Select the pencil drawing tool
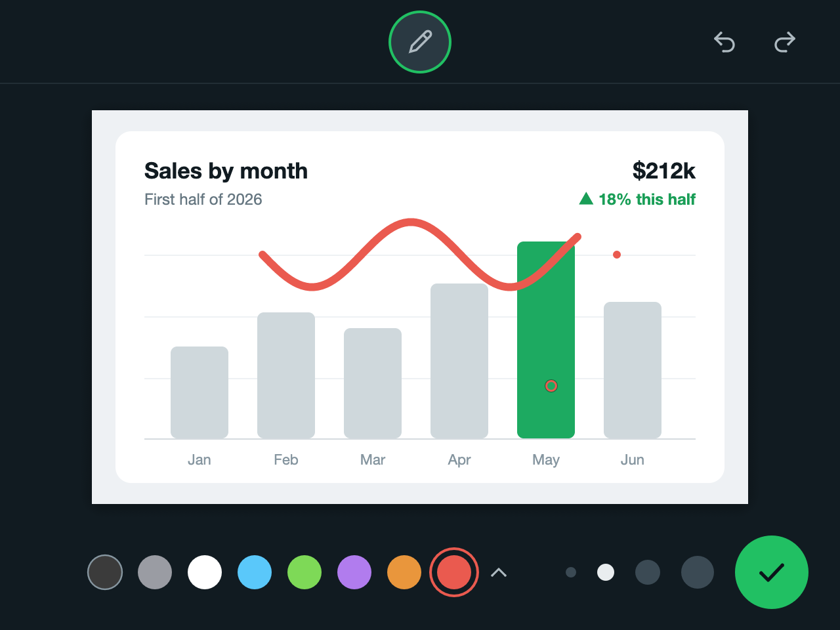The image size is (840, 630). pos(420,42)
